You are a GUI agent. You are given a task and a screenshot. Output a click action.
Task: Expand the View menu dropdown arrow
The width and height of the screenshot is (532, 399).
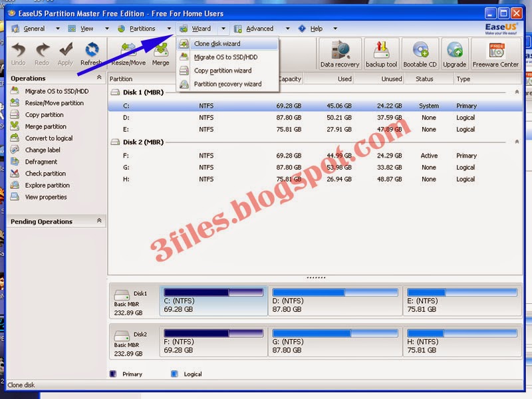(x=107, y=29)
